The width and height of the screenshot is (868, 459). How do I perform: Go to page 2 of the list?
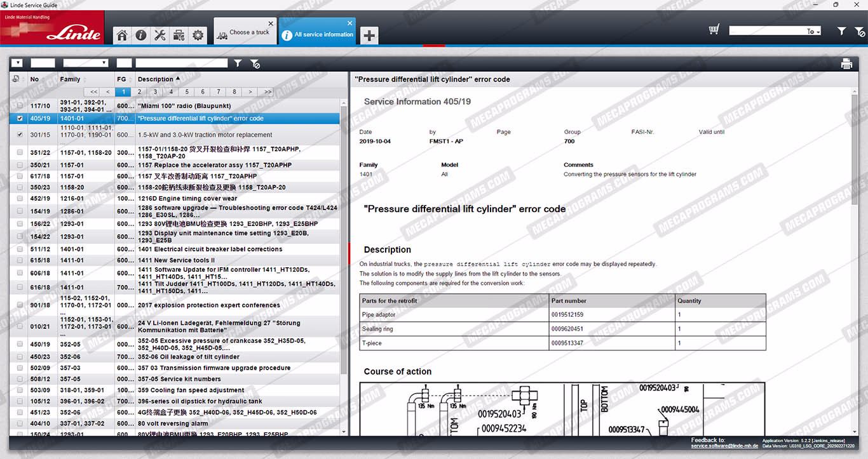click(x=139, y=92)
